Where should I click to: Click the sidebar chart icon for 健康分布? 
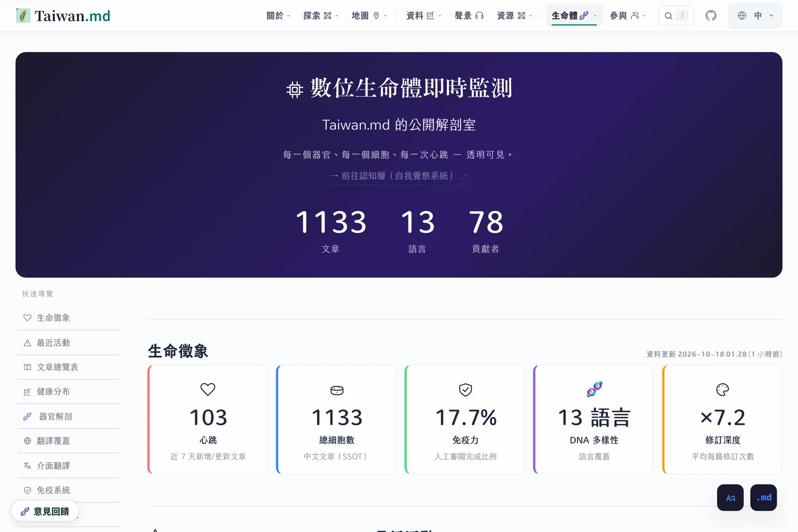point(27,392)
